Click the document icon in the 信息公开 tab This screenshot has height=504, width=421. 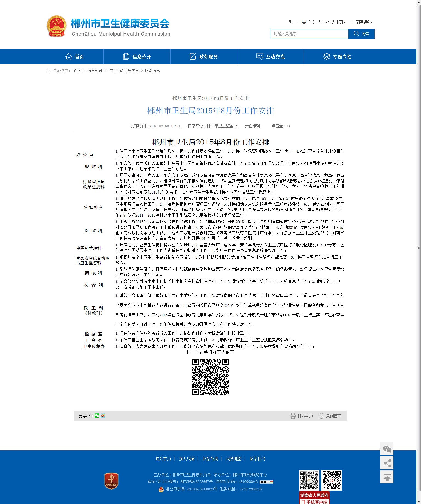click(126, 56)
